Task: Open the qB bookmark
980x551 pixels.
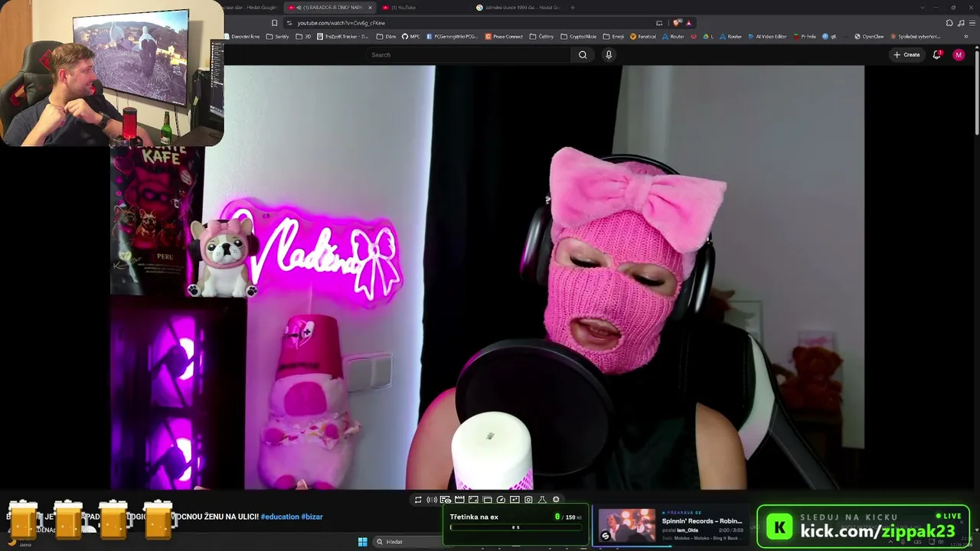Action: [830, 37]
